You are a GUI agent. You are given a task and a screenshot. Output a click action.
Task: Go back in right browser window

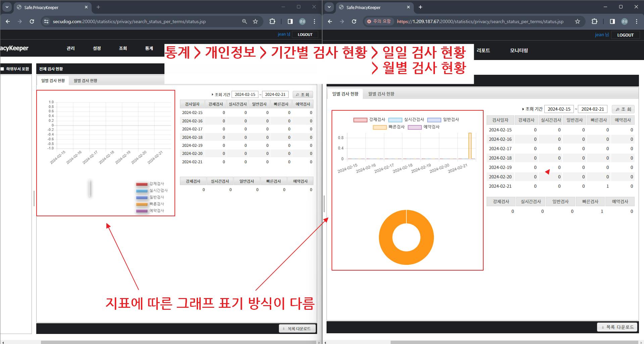coord(330,21)
